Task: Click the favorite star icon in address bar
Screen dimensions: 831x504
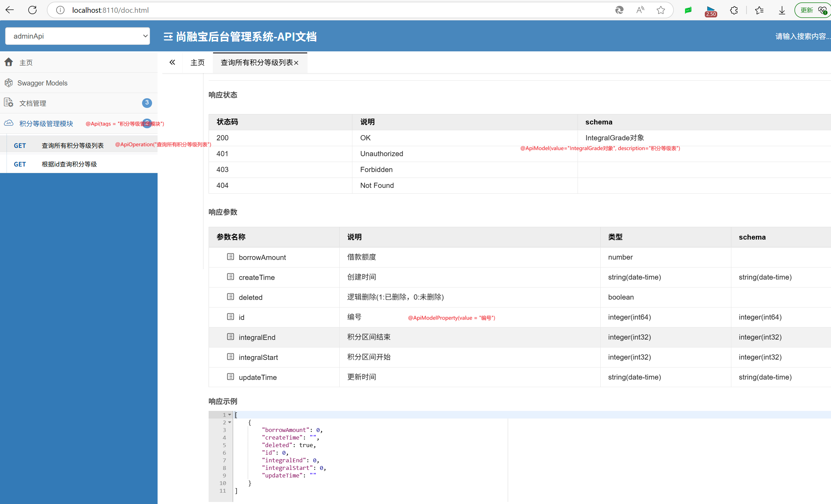Action: click(x=660, y=10)
